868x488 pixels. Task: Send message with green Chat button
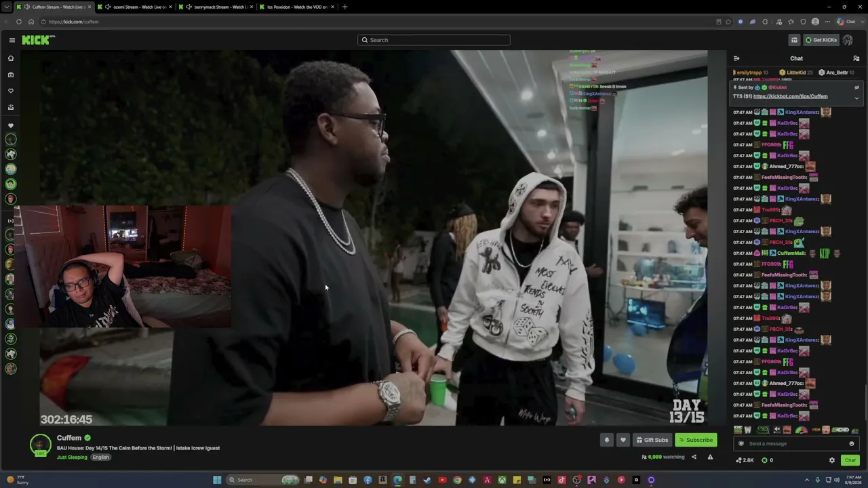point(850,460)
